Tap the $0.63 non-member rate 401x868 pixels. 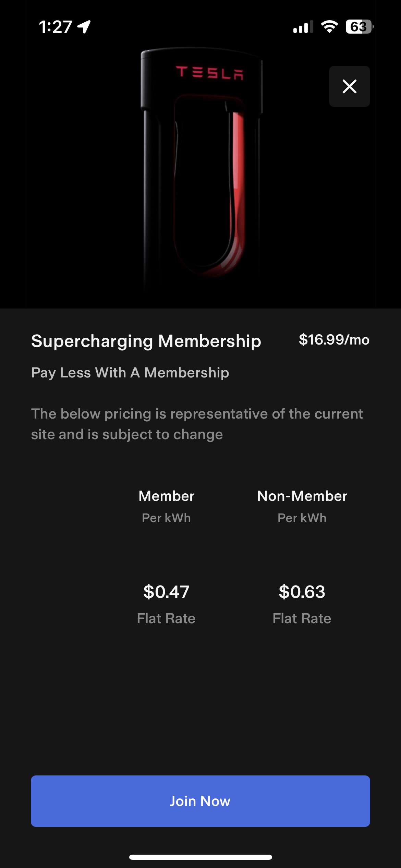302,592
